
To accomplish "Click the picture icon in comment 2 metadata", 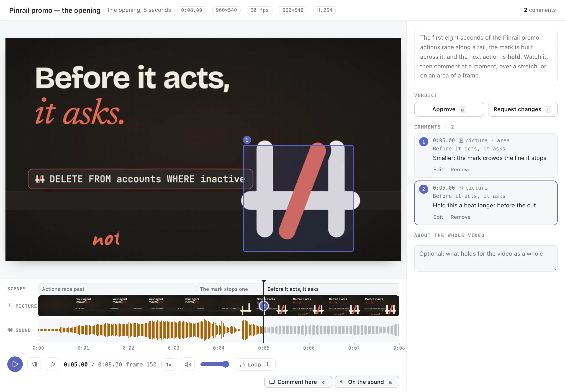I will 461,188.
